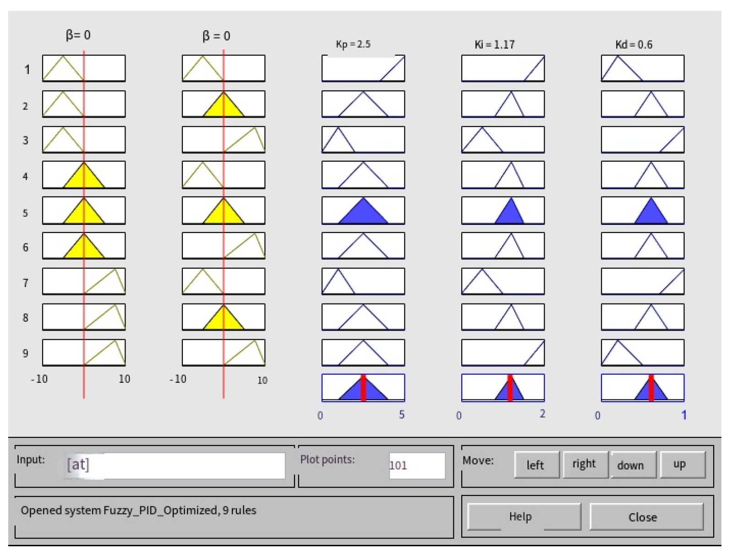737x560 pixels.
Task: Select rule number 5 label
Action: point(26,213)
